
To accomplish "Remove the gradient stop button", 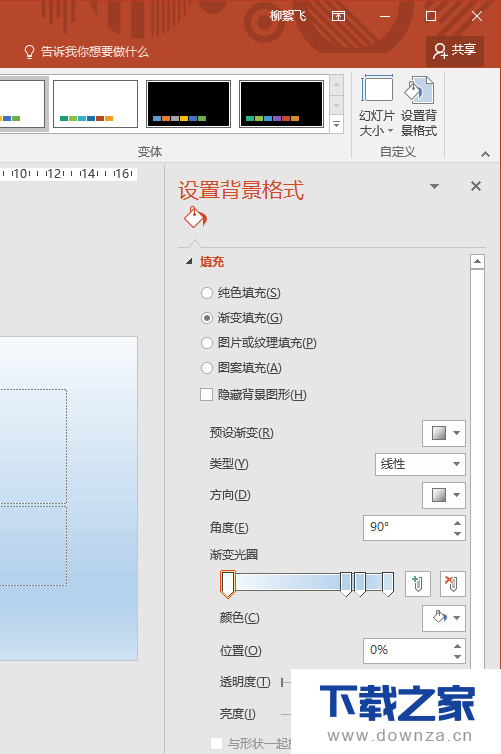I will pyautogui.click(x=452, y=584).
